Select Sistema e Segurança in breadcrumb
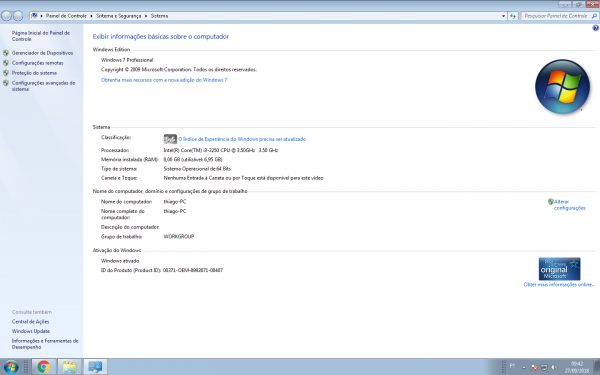Screen dimensions: 600x375 click(119, 16)
